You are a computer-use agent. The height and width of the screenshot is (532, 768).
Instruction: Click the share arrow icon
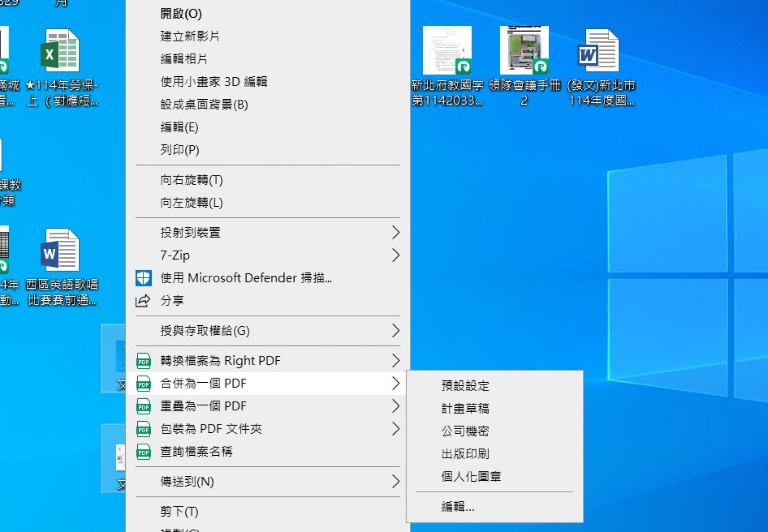coord(143,301)
